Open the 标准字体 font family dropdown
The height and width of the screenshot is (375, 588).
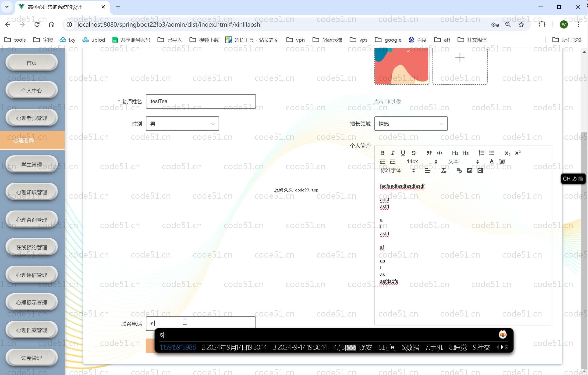[397, 170]
